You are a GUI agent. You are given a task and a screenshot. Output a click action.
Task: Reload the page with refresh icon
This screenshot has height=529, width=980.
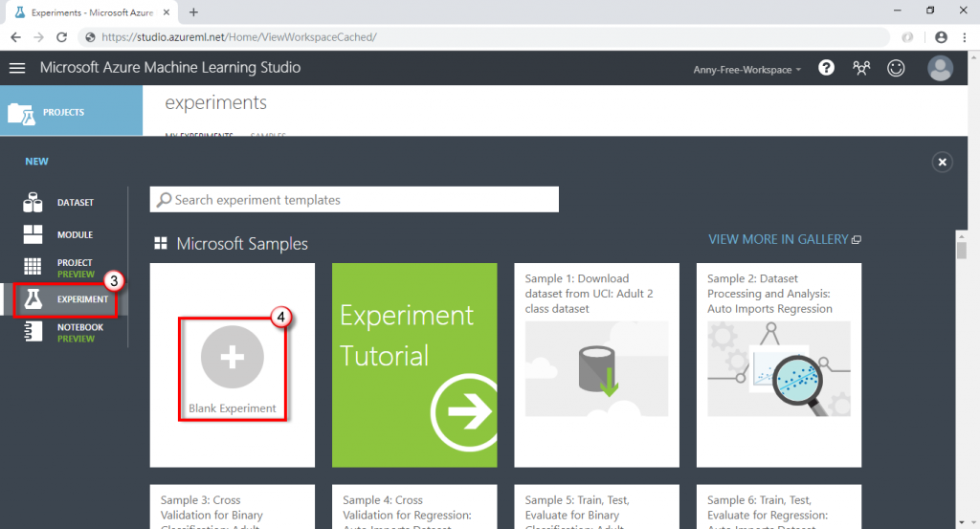click(x=61, y=37)
